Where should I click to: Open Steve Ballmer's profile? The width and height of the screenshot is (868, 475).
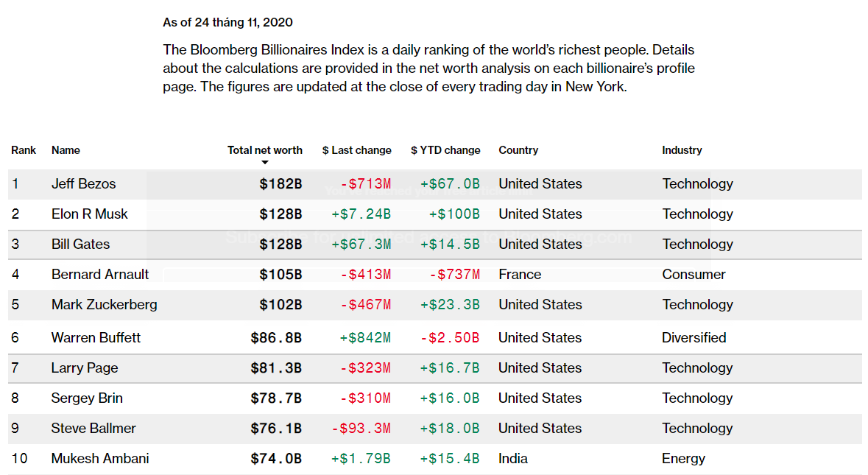pyautogui.click(x=93, y=429)
